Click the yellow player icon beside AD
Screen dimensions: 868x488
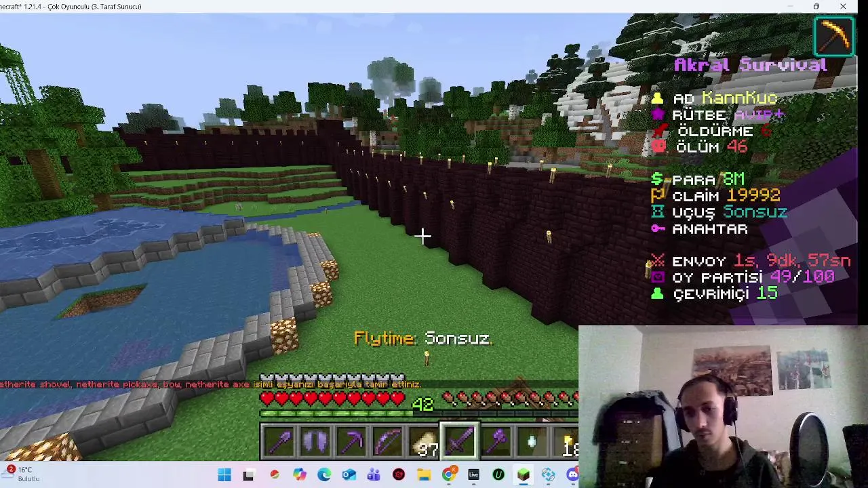657,99
